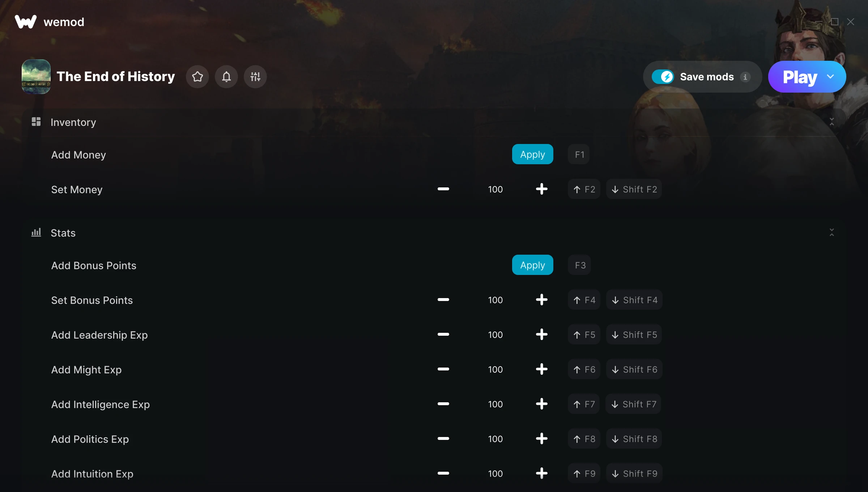Open notifications bell for this game
The image size is (868, 492).
[x=226, y=77]
